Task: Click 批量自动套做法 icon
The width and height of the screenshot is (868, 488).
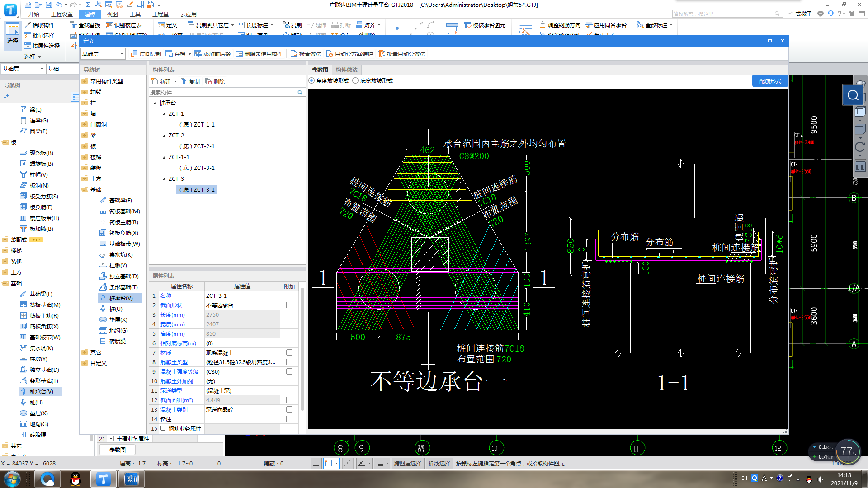Action: click(x=381, y=54)
